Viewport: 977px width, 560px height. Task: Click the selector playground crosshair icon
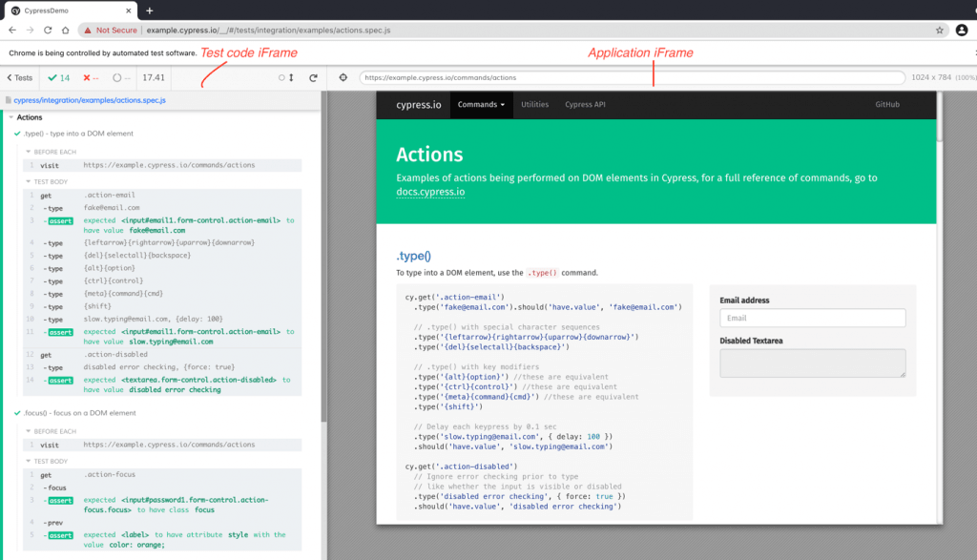pos(343,77)
